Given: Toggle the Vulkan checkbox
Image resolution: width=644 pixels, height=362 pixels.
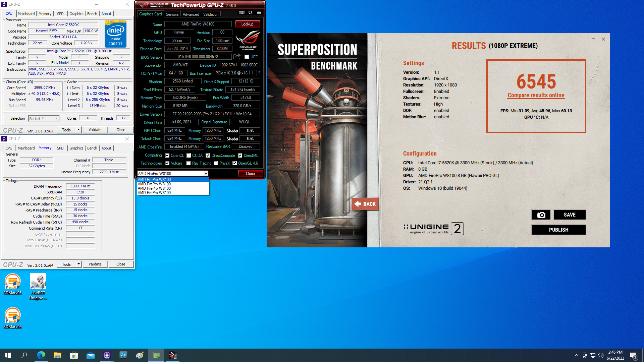Looking at the screenshot, I should [167, 163].
